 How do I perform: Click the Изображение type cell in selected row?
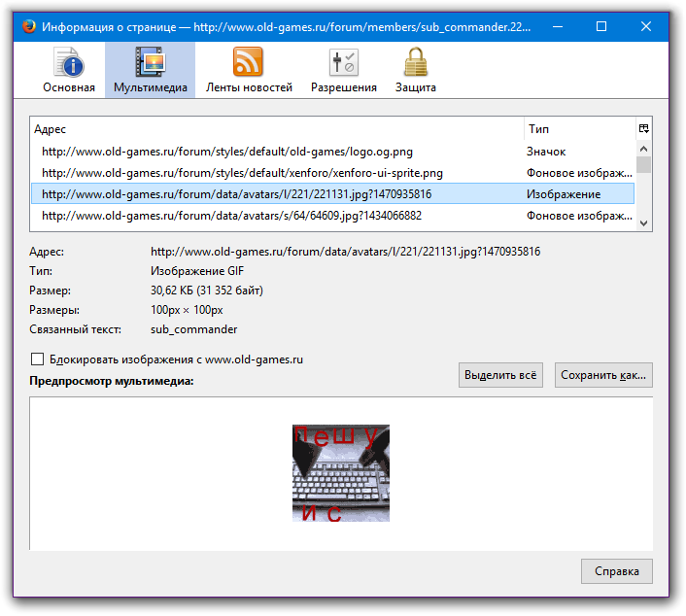coord(563,194)
